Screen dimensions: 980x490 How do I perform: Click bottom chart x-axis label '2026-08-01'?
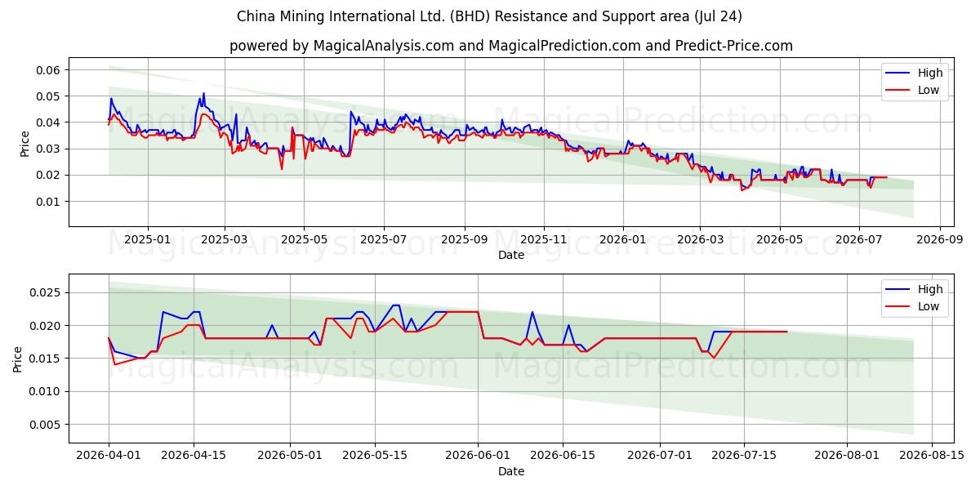849,457
